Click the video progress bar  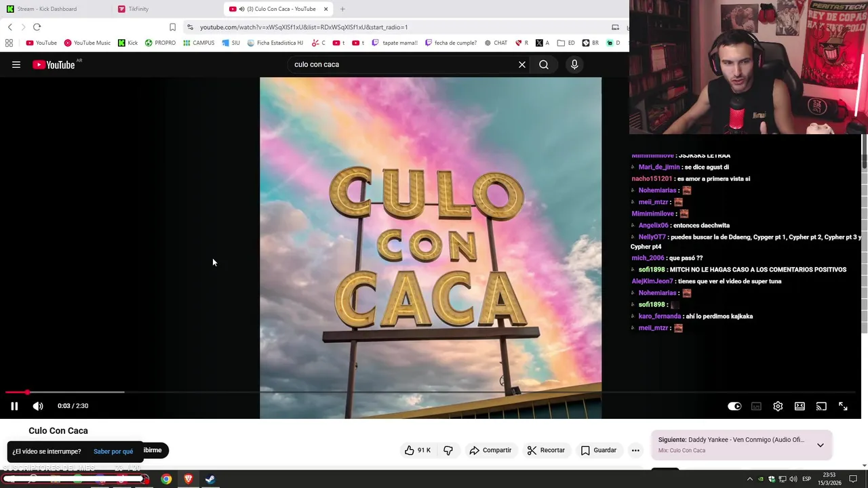click(431, 392)
